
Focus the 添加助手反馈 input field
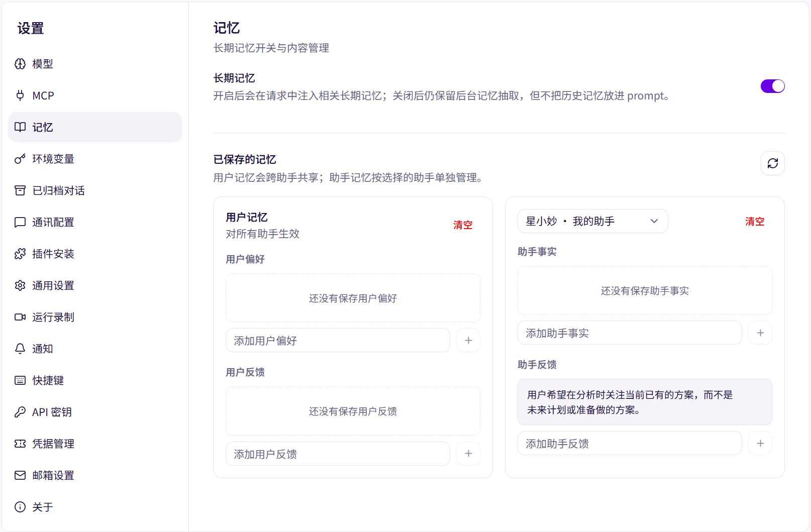coord(630,443)
